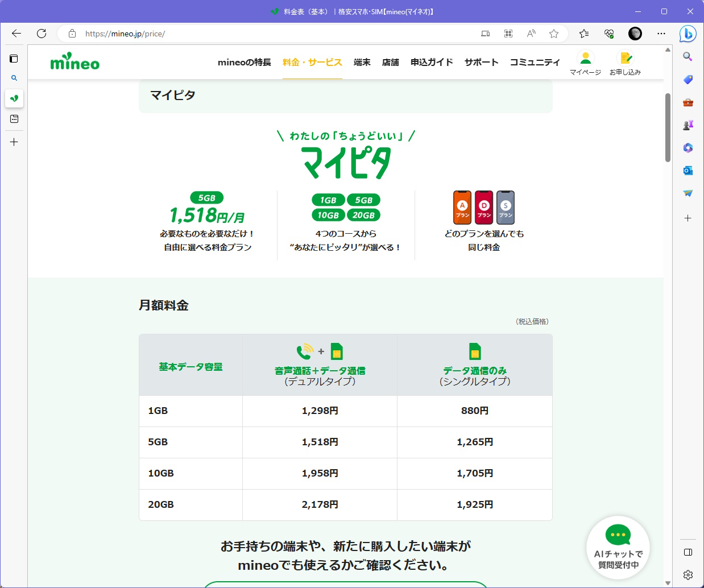
Task: Open the Games chess sidebar icon
Action: 688,125
